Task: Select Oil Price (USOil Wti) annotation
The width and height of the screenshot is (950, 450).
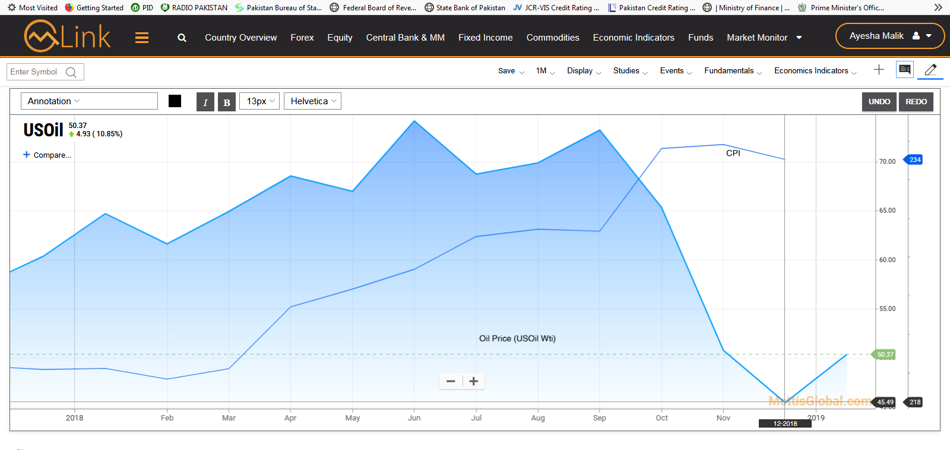Action: click(x=517, y=339)
